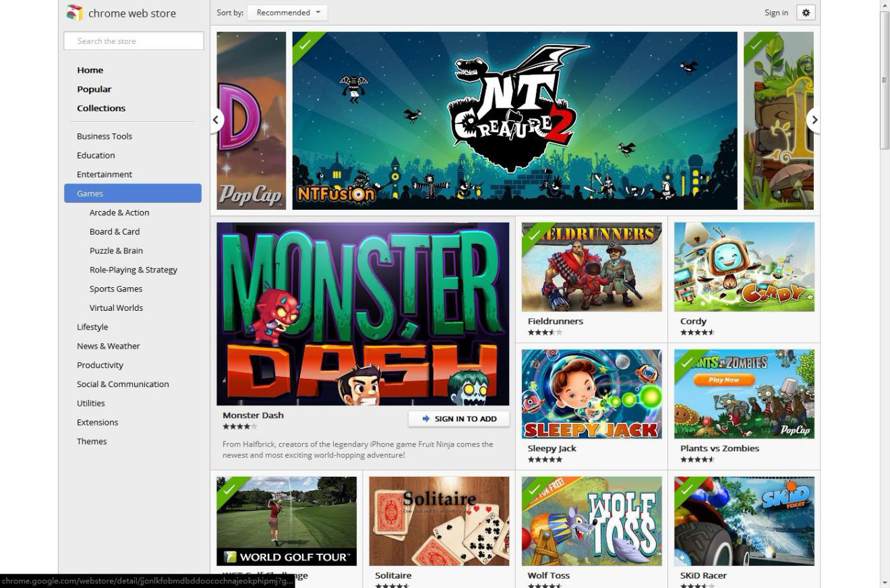Select the highlighted Games category
This screenshot has height=588, width=890.
[133, 193]
